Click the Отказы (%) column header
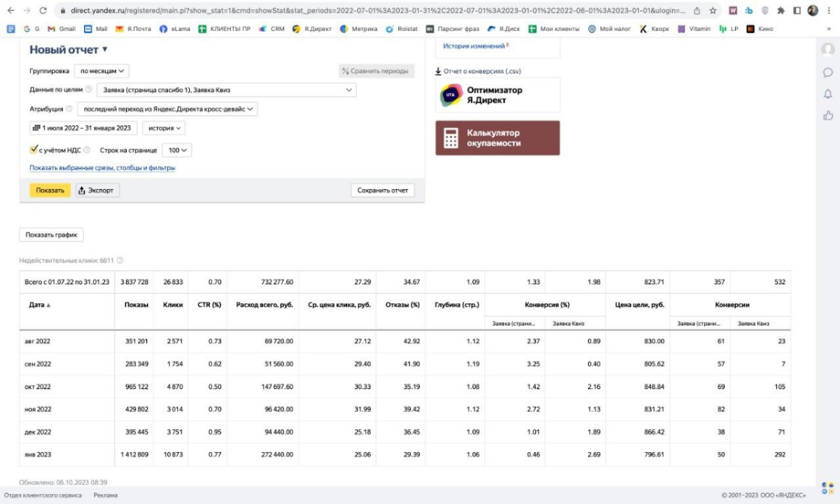 tap(402, 305)
